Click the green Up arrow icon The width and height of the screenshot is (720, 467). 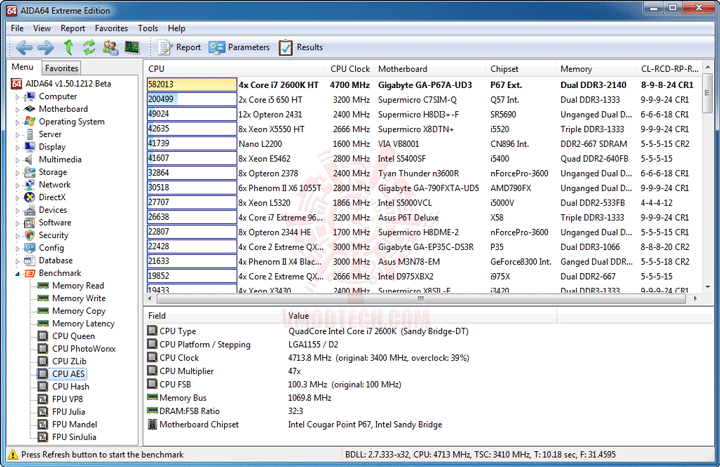click(x=68, y=47)
